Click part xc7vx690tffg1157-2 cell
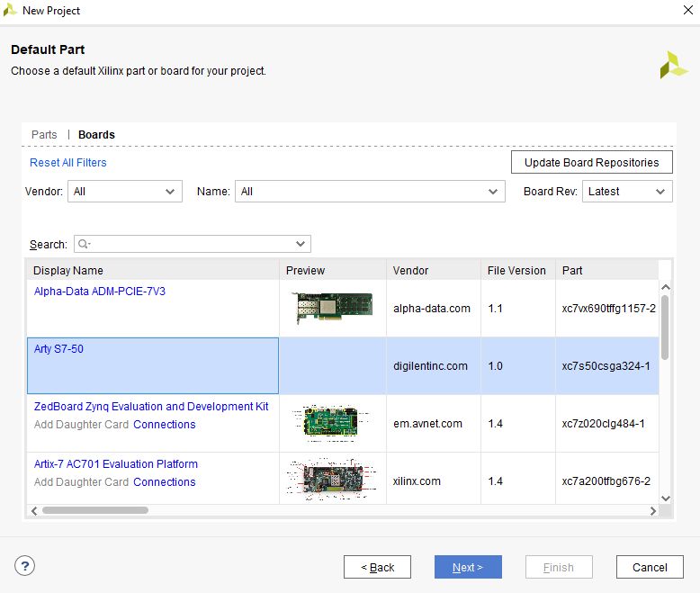The width and height of the screenshot is (700, 593). (608, 309)
